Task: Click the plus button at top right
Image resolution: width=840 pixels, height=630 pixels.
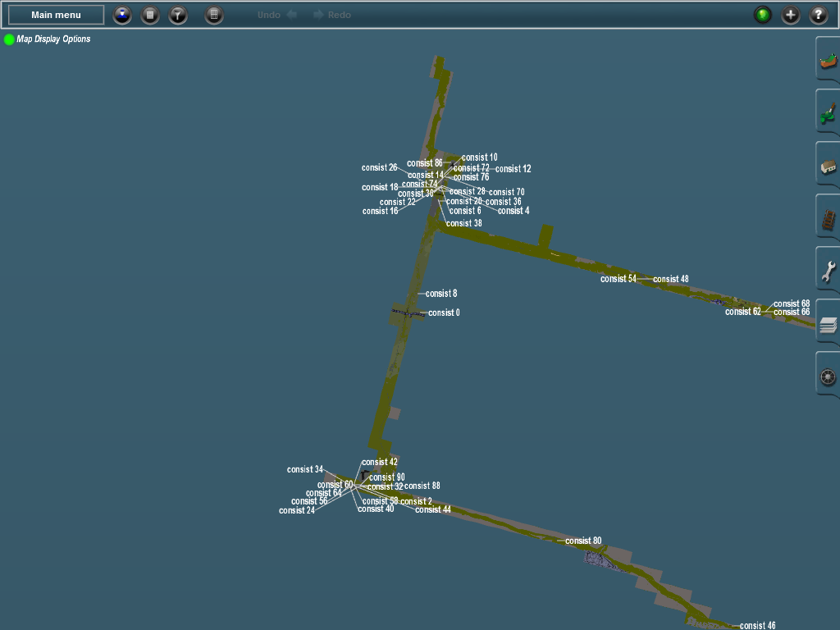Action: (x=791, y=15)
